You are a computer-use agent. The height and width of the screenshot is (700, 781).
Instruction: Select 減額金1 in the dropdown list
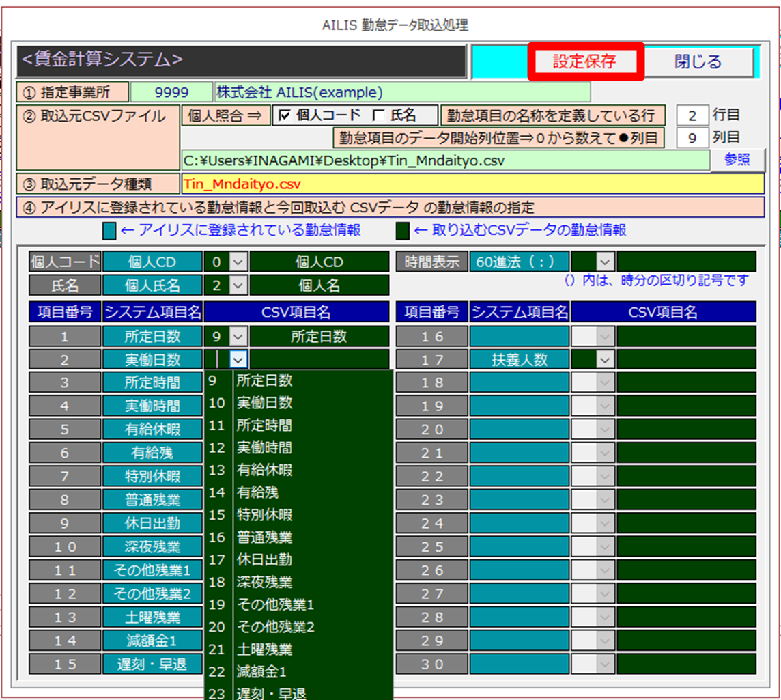[261, 671]
